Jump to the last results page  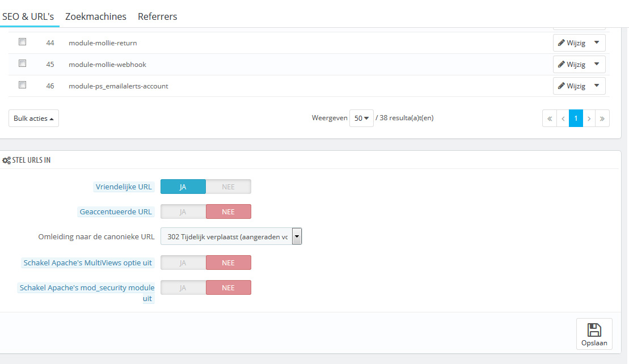point(602,118)
